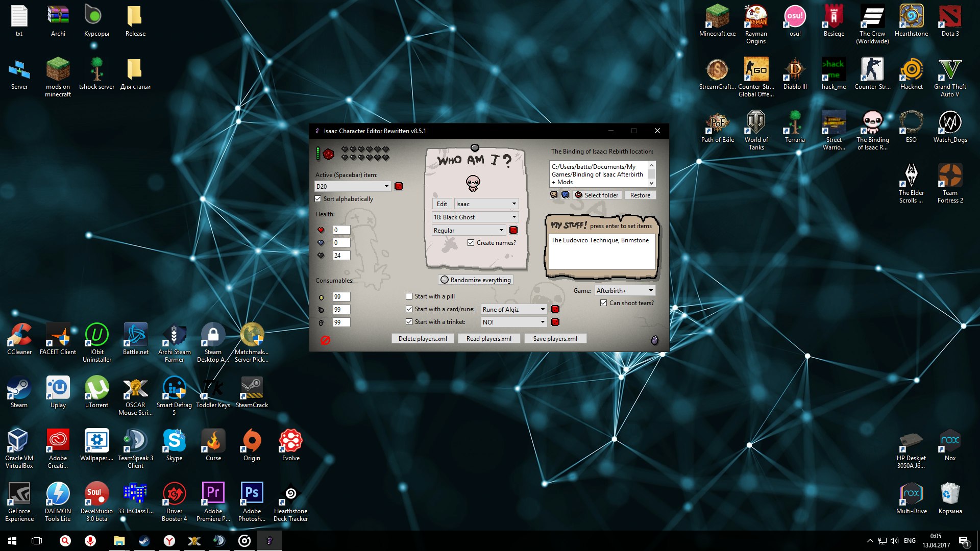Toggle Sort alphabetically checkbox

click(318, 198)
